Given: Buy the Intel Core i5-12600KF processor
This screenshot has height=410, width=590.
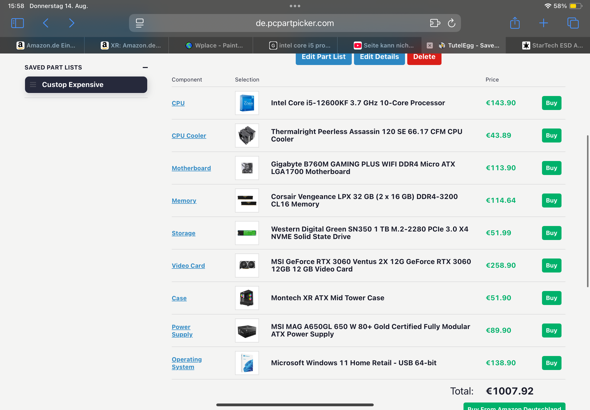Looking at the screenshot, I should 551,103.
